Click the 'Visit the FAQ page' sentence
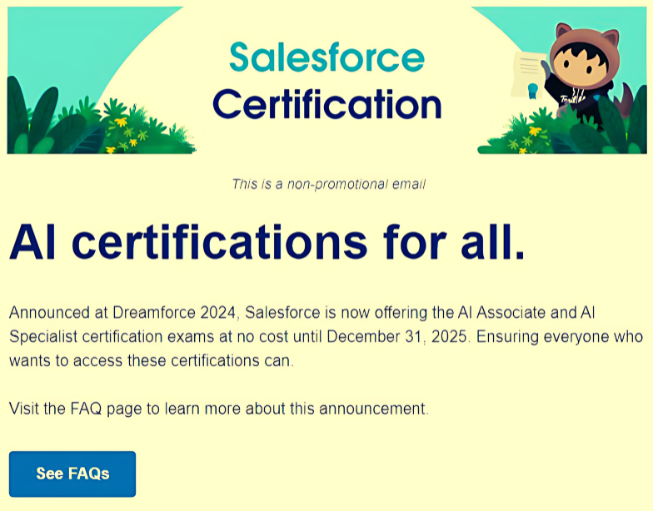The width and height of the screenshot is (653, 511). (219, 409)
